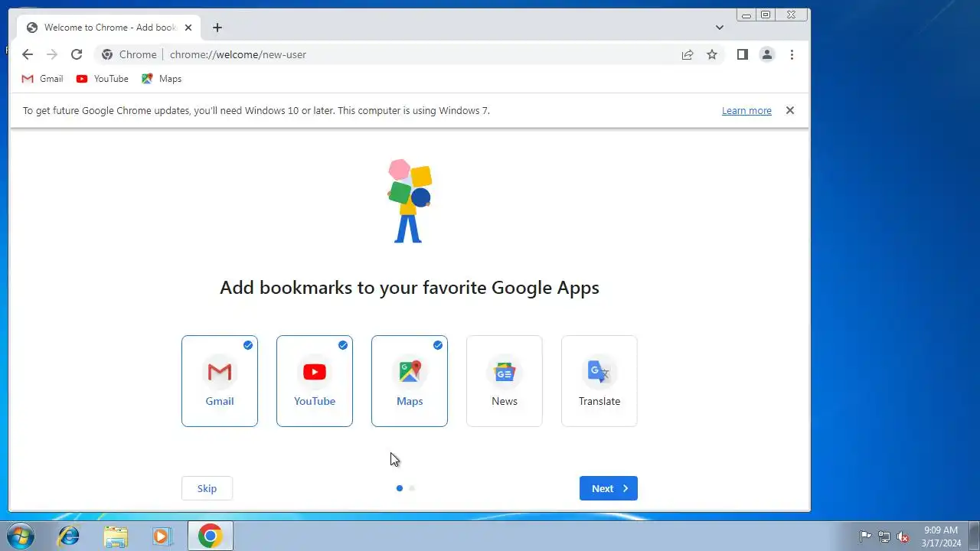
Task: Select the Translate app card
Action: [599, 381]
